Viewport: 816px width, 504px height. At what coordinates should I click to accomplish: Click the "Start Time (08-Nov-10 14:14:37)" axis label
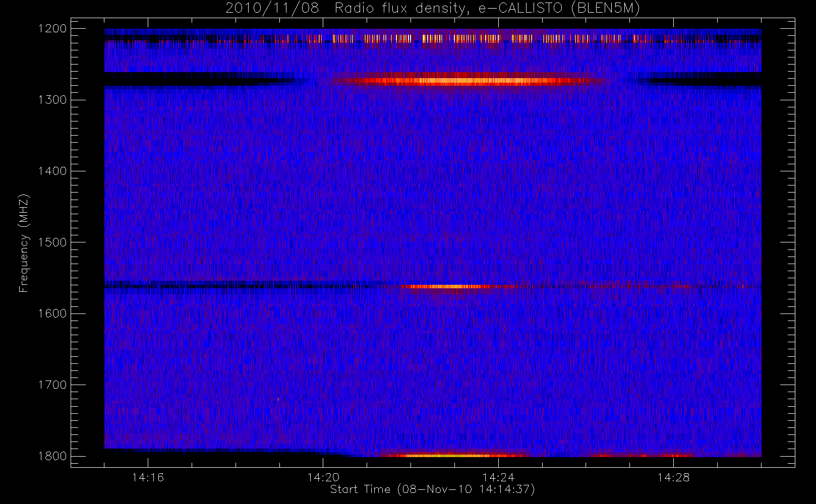point(432,489)
